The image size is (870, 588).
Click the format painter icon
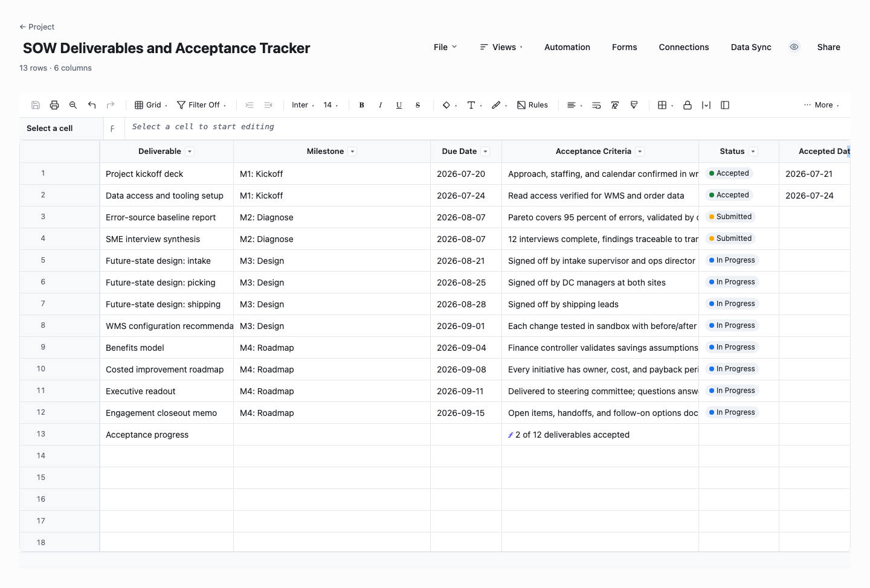[634, 105]
